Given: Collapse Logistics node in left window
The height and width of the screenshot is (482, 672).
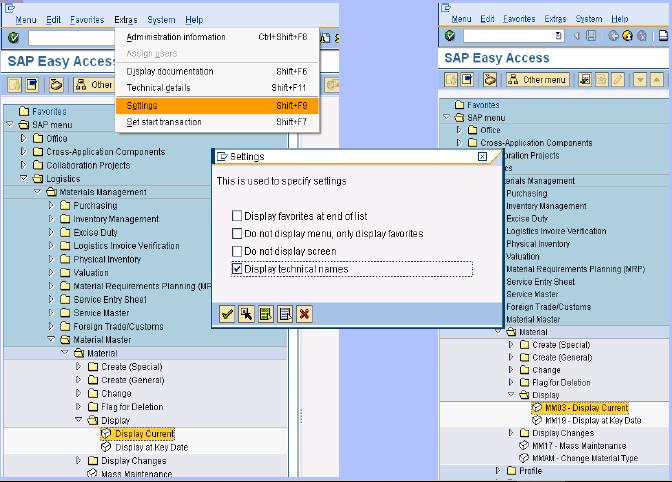Looking at the screenshot, I should 23,178.
